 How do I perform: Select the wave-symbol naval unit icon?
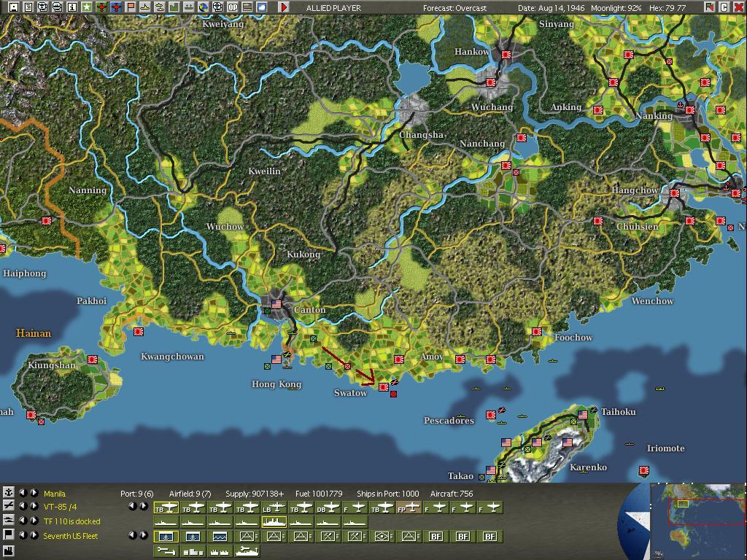220,537
